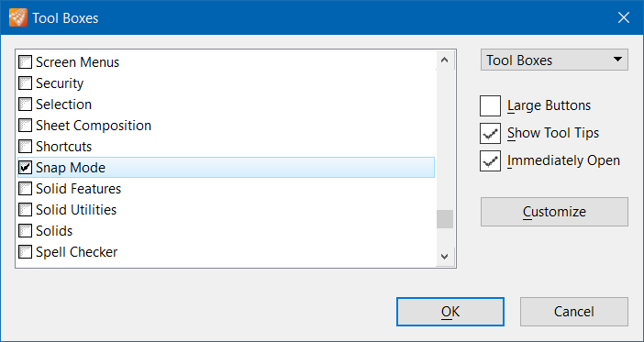Check the Solid Utilities tool box
The width and height of the screenshot is (644, 342).
[x=26, y=210]
